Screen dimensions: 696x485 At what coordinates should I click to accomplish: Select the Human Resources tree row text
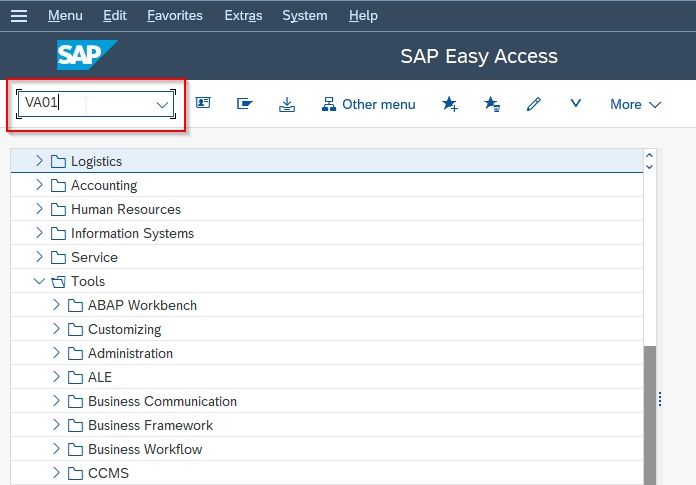pos(126,209)
